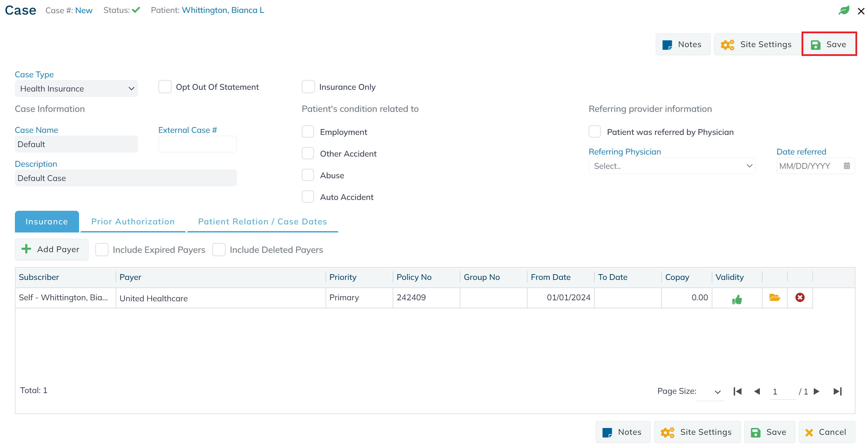Click the copay 0.00 cell
The height and width of the screenshot is (448, 868).
click(x=687, y=298)
